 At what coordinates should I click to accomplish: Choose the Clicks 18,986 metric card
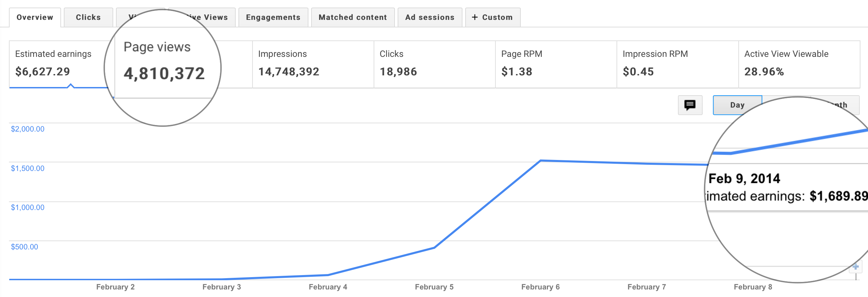tap(434, 64)
